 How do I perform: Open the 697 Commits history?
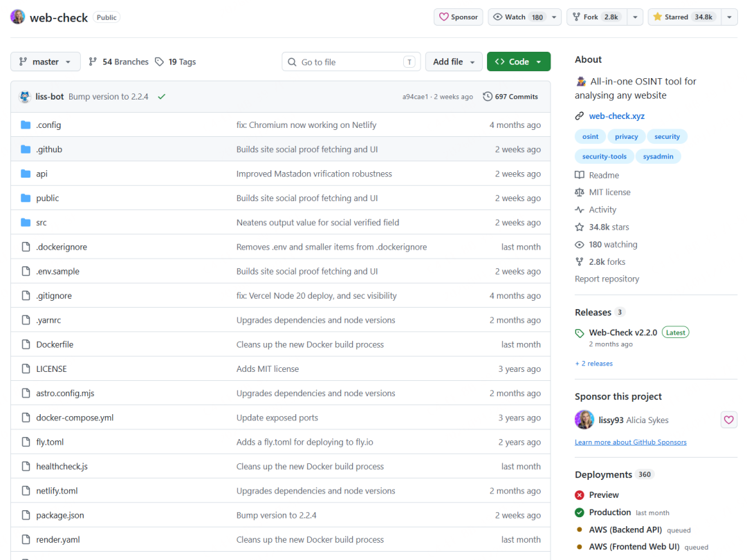510,97
